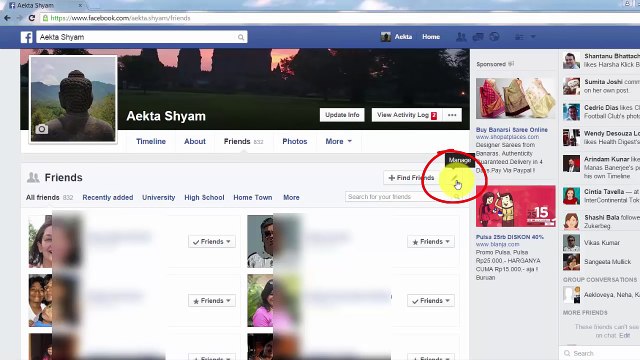Open starred Friends dropdown in second row left column
Screen dimensions: 640x360
[x=212, y=301]
